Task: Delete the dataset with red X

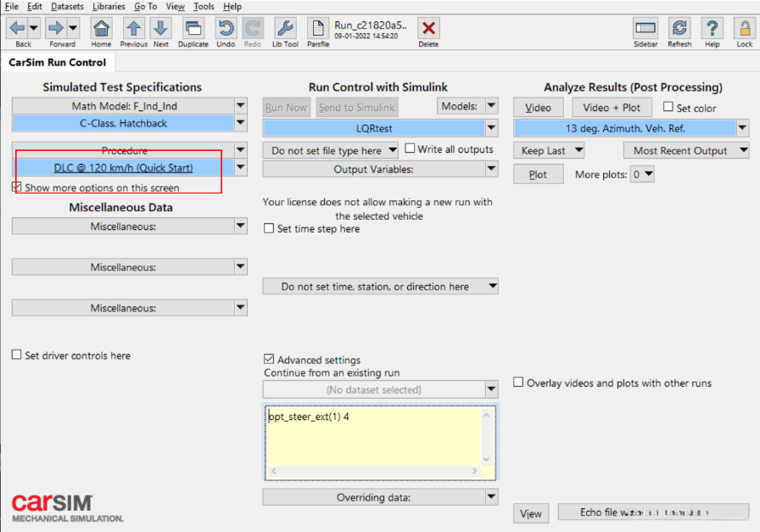Action: coord(428,28)
